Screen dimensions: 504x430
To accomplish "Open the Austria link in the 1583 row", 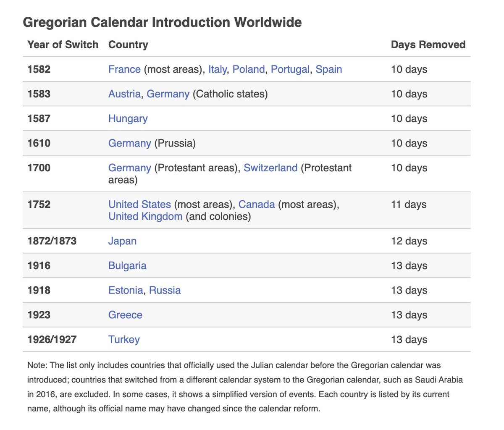I will [124, 94].
